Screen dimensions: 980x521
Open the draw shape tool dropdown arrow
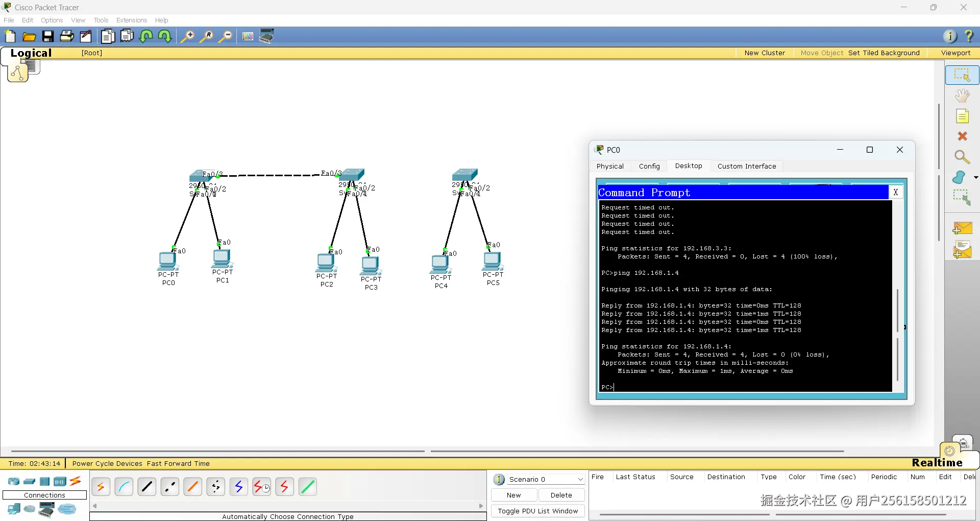tap(976, 177)
